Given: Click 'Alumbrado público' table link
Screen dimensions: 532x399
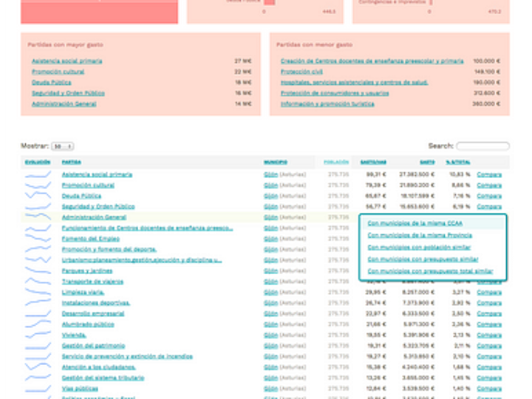Looking at the screenshot, I should (88, 324).
